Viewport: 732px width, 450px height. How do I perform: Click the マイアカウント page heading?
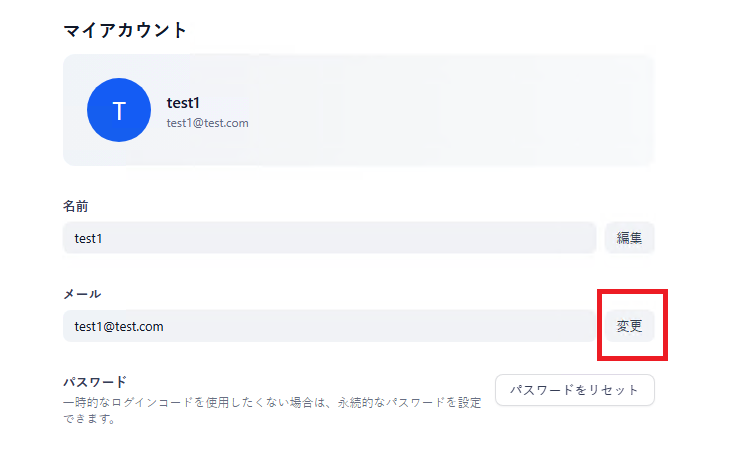pyautogui.click(x=125, y=30)
